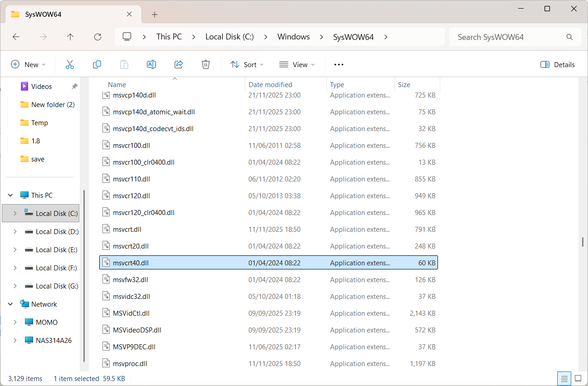This screenshot has height=386, width=588.
Task: Copy the selected file using toolbar
Action: pyautogui.click(x=97, y=64)
